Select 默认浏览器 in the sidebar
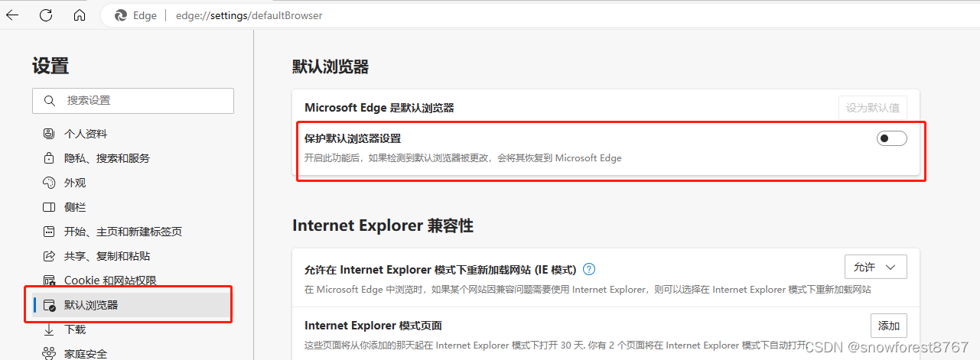Viewport: 980px width, 360px height. 131,305
